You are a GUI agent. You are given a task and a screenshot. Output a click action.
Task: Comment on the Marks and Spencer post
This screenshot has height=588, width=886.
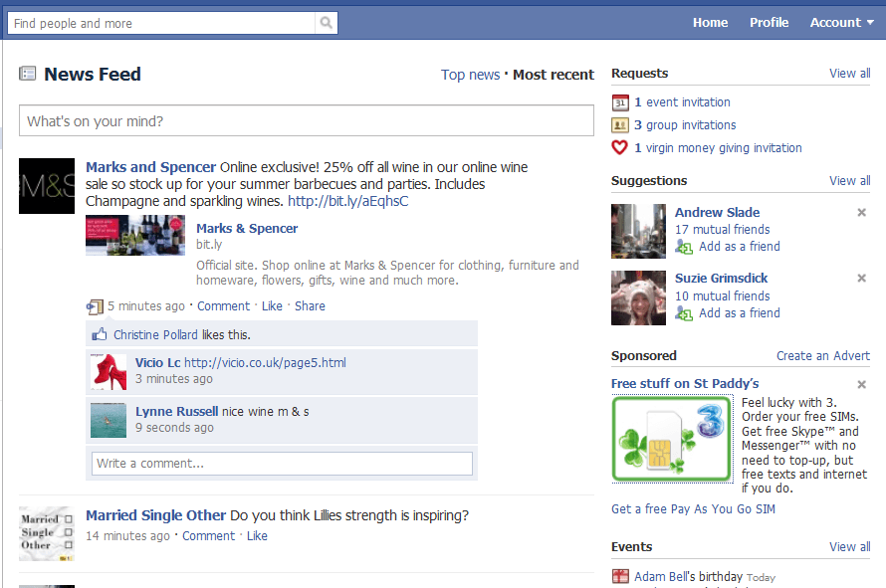click(223, 306)
